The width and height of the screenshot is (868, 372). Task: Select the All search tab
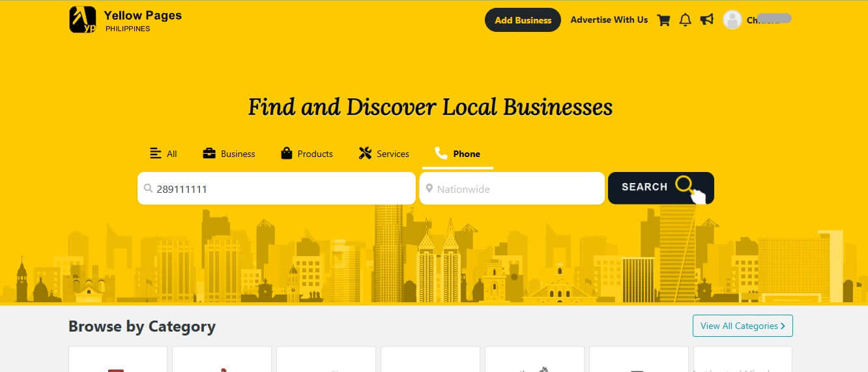click(x=164, y=154)
